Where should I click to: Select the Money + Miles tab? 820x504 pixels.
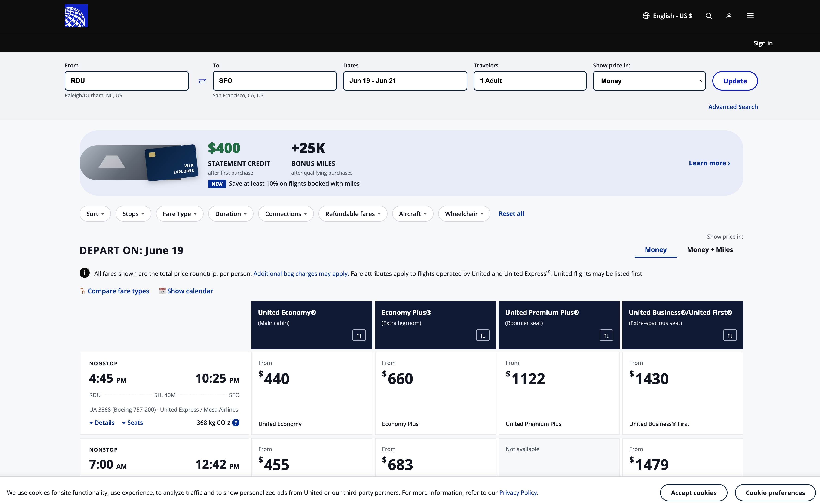pyautogui.click(x=710, y=250)
